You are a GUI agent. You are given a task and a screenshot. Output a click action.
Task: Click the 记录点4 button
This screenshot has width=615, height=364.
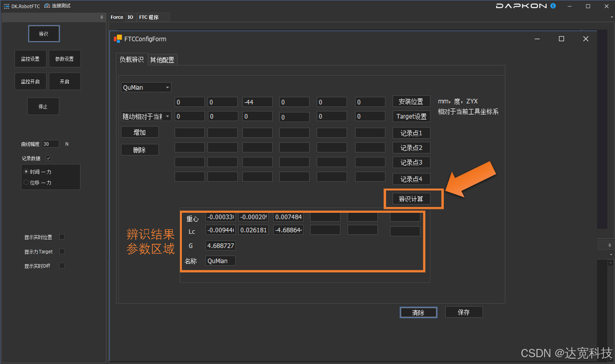(x=411, y=179)
